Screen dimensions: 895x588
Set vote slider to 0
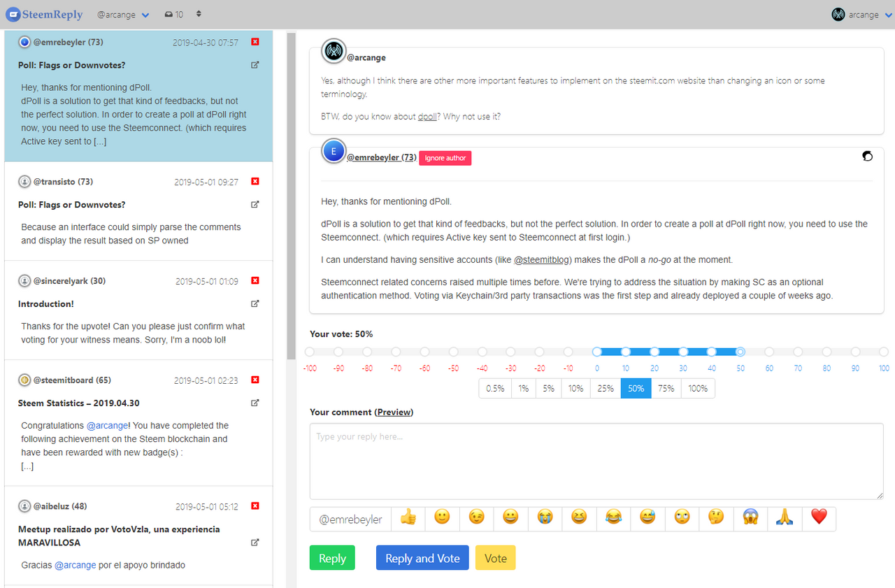[597, 352]
